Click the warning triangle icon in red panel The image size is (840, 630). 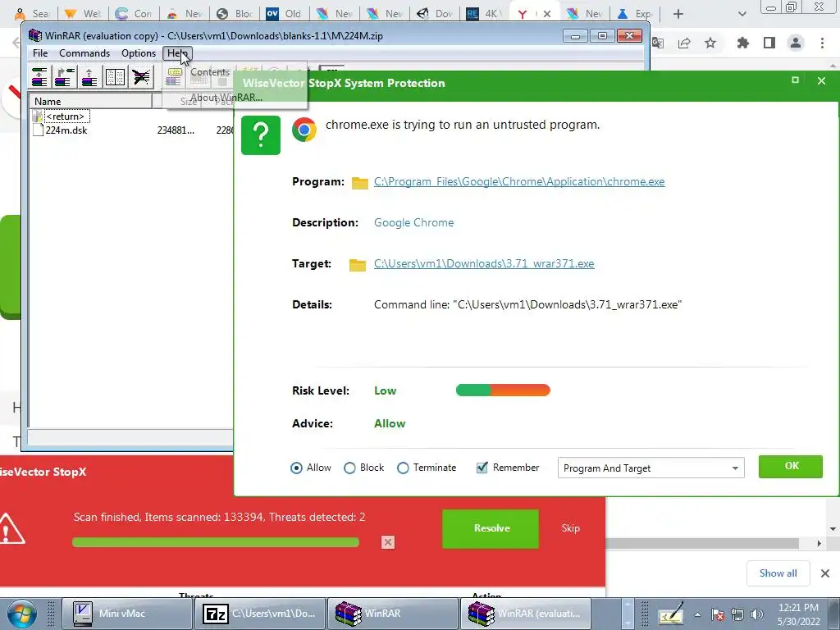pyautogui.click(x=11, y=529)
